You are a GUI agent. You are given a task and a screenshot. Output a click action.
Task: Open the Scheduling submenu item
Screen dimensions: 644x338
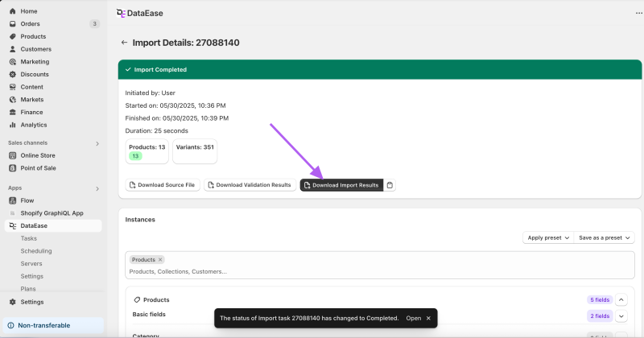point(36,251)
